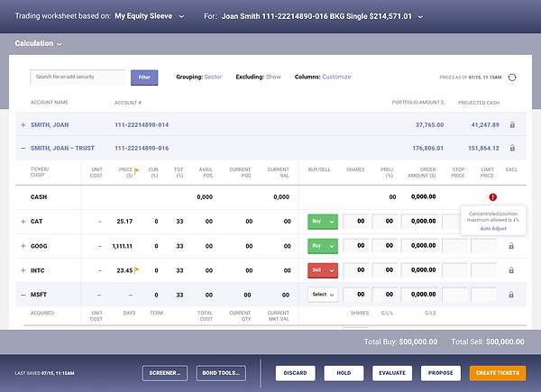Viewport: 541px width, 392px height.
Task: Click the refresh prices icon
Action: point(512,77)
